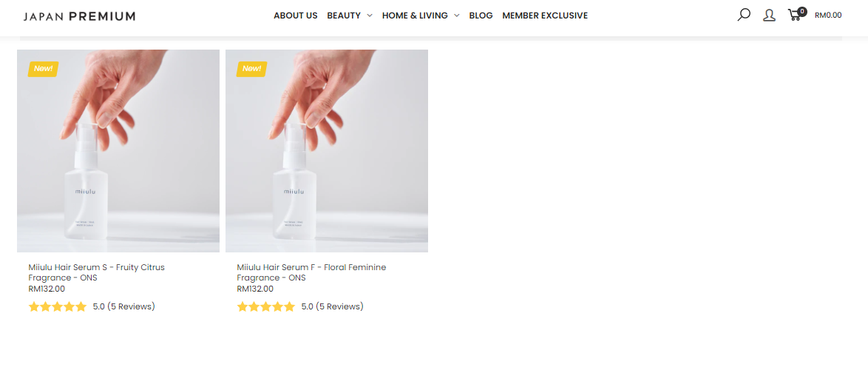Click the star rating under Floral Feminine serum
Screen dimensions: 868x376
266,306
